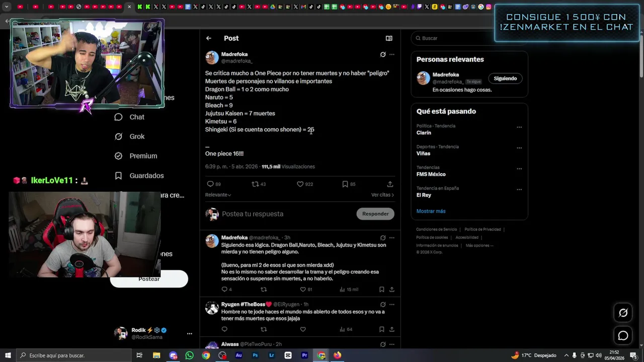Image resolution: width=644 pixels, height=362 pixels.
Task: Open WhatsApp from the taskbar
Action: pos(189,355)
